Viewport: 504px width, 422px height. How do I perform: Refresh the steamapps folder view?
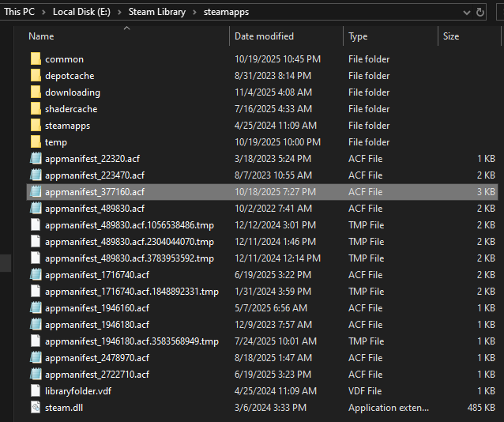tap(480, 12)
